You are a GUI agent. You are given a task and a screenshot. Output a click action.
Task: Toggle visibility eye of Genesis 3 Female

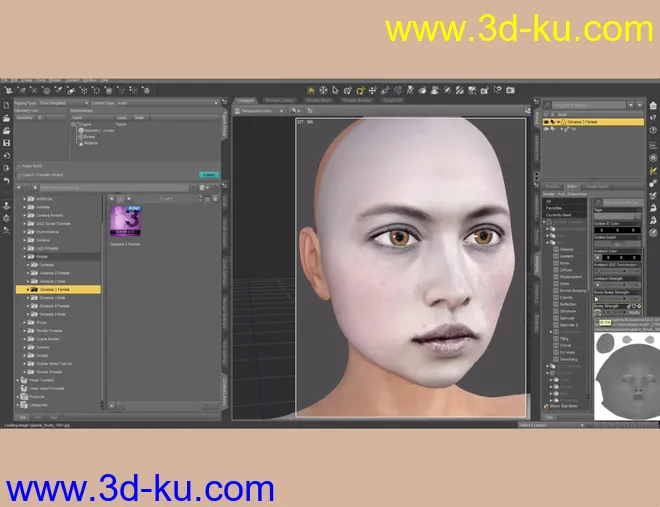coord(546,122)
